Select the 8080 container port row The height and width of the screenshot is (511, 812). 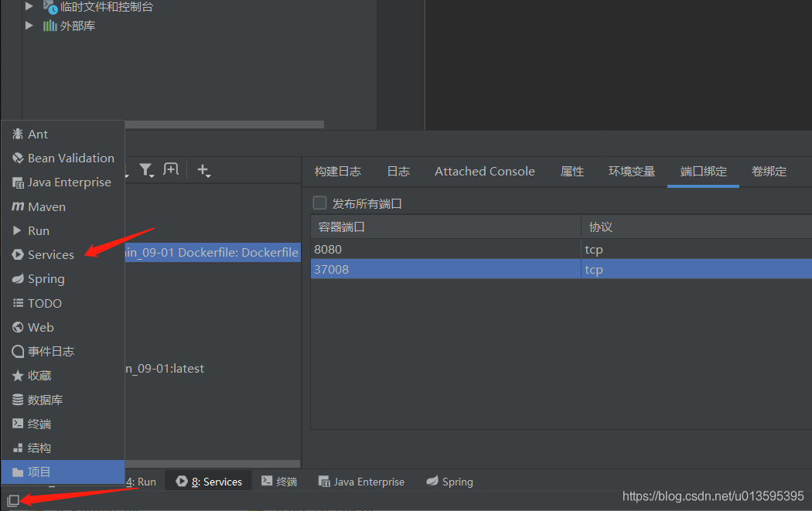pos(445,249)
